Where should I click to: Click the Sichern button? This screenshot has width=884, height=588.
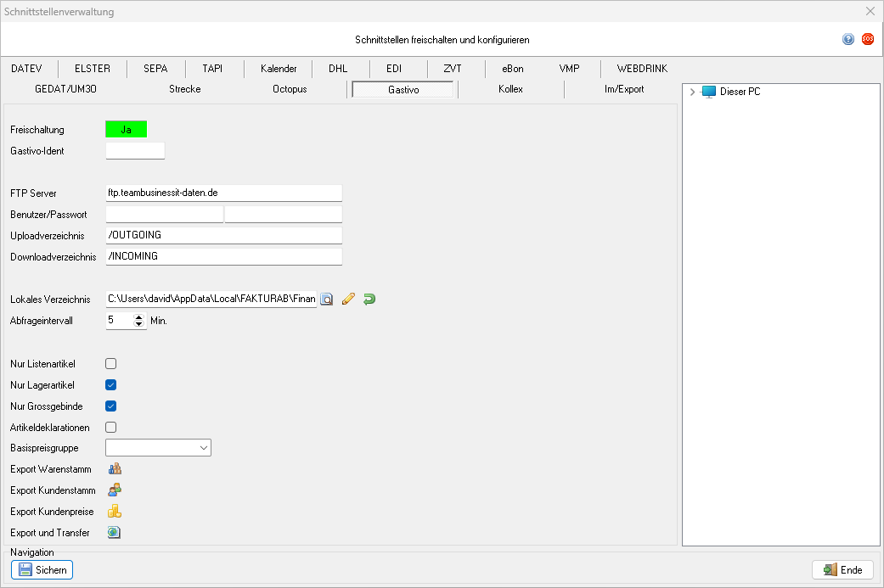click(42, 570)
